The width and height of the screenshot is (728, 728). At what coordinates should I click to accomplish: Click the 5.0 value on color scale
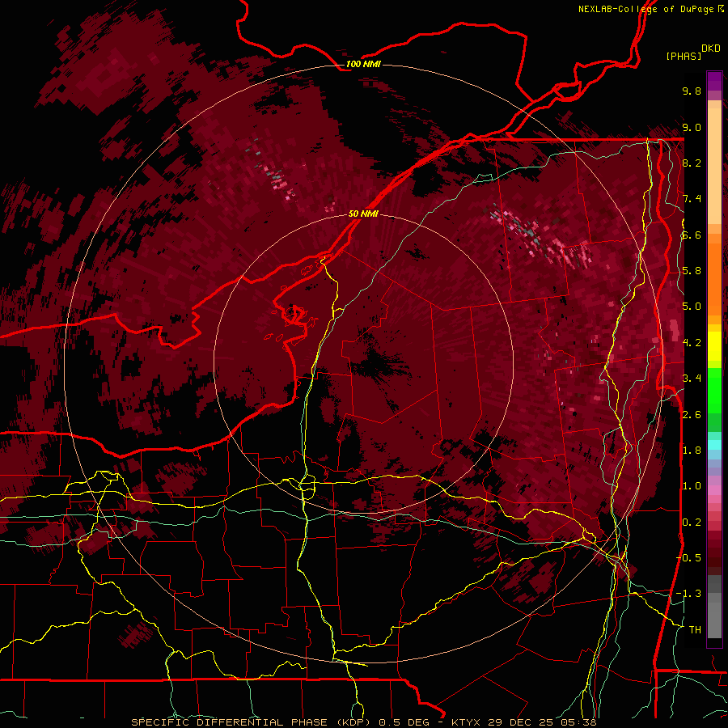(692, 307)
